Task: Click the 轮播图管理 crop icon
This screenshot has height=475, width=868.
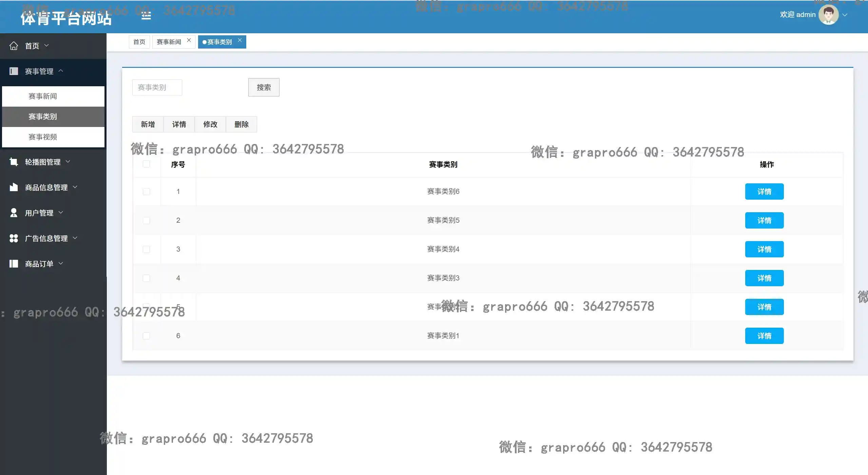Action: tap(14, 162)
